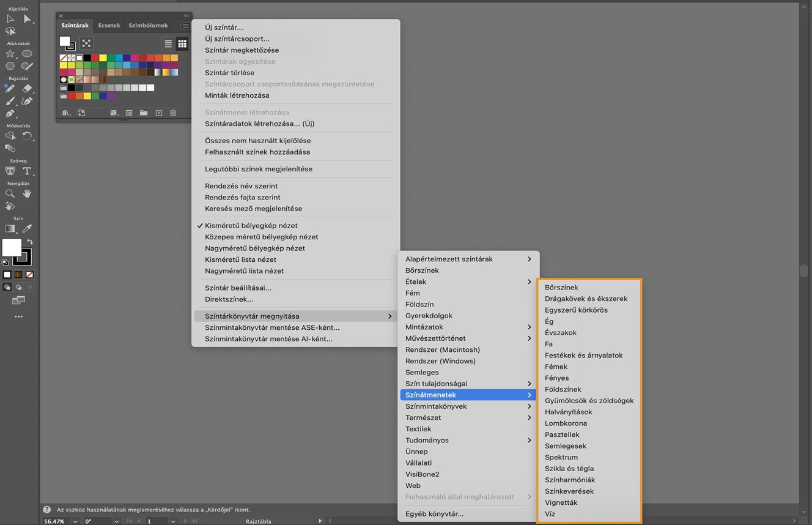Viewport: 812px width, 525px height.
Task: Select the Eyedropper tool
Action: point(27,228)
